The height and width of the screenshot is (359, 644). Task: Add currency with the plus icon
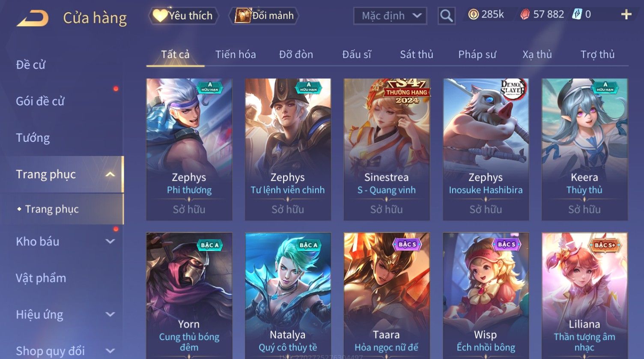[626, 15]
